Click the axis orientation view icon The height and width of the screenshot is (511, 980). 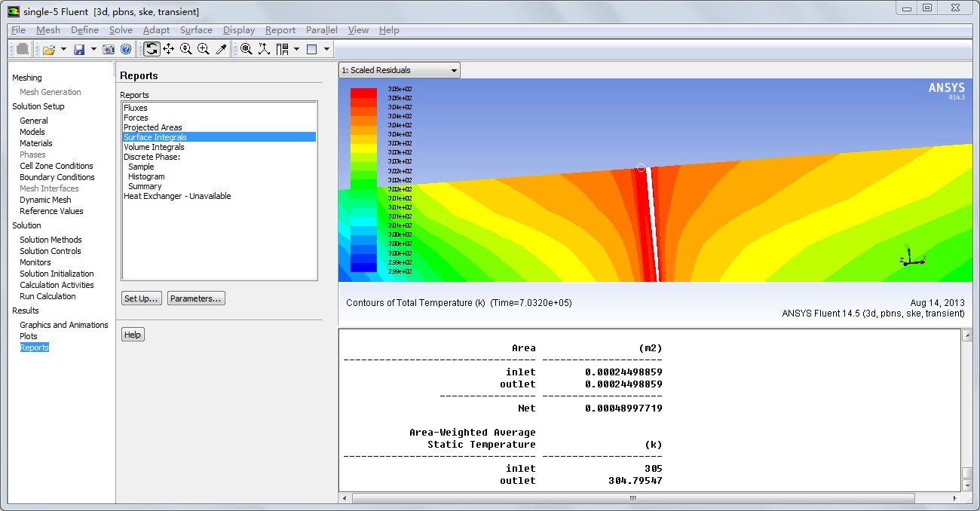tap(264, 50)
